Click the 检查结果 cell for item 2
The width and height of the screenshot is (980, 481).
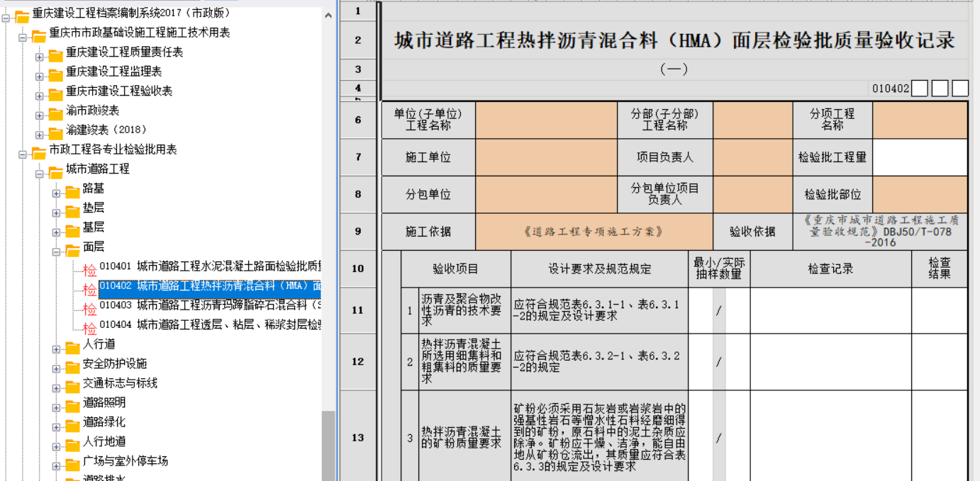point(940,362)
